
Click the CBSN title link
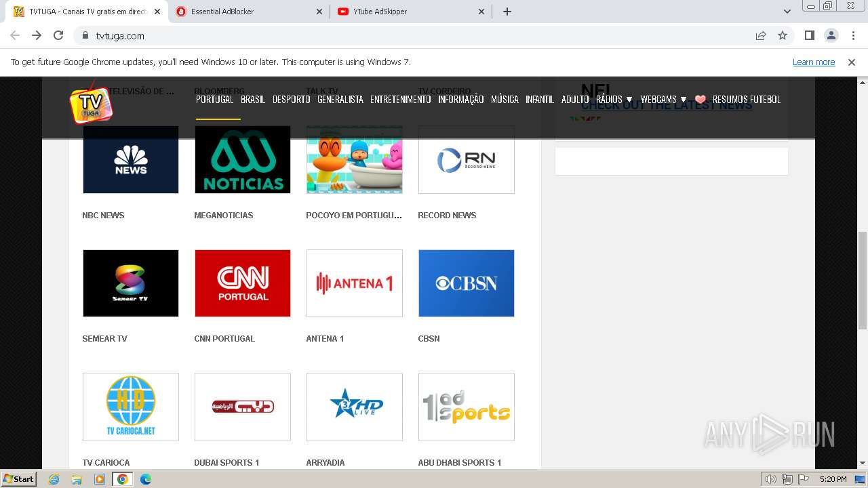[x=429, y=339]
